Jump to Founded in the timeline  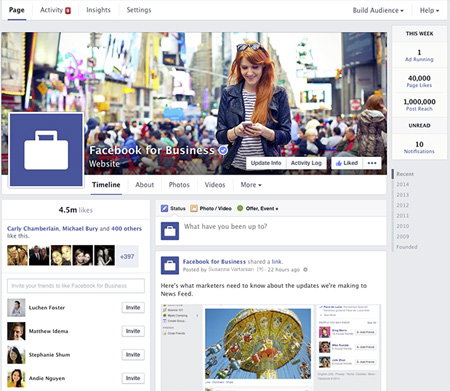[x=407, y=247]
